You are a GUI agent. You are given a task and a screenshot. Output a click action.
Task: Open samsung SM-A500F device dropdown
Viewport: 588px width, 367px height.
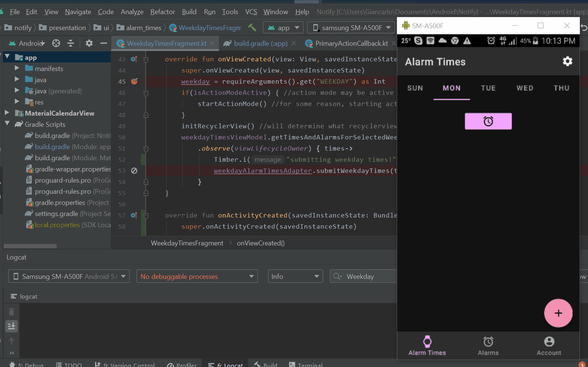click(x=351, y=28)
